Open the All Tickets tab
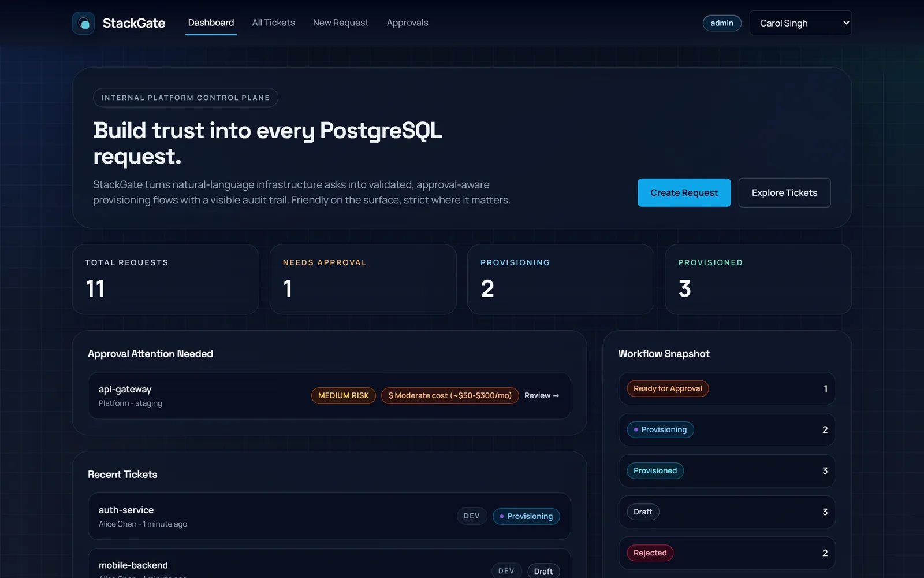Image resolution: width=924 pixels, height=578 pixels. coord(273,23)
